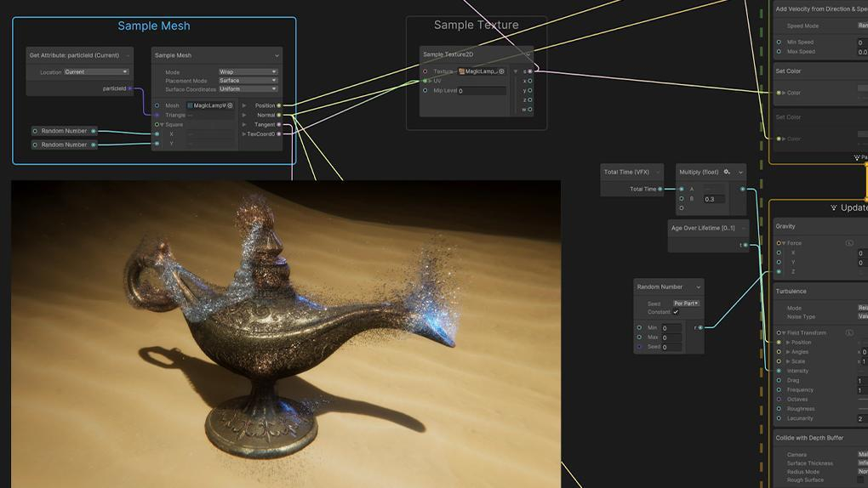Click output port of second Random Number node

(x=94, y=145)
